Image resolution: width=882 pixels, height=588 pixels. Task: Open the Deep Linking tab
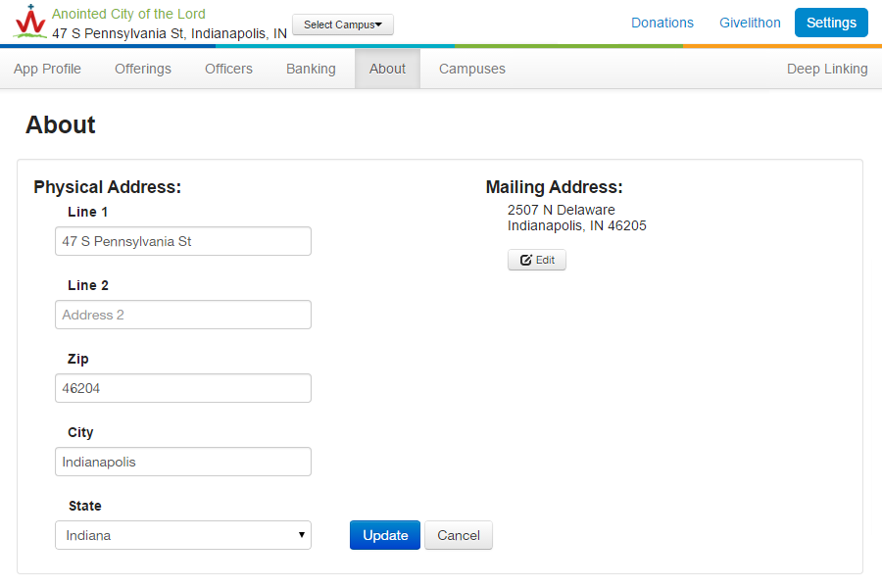(x=827, y=69)
